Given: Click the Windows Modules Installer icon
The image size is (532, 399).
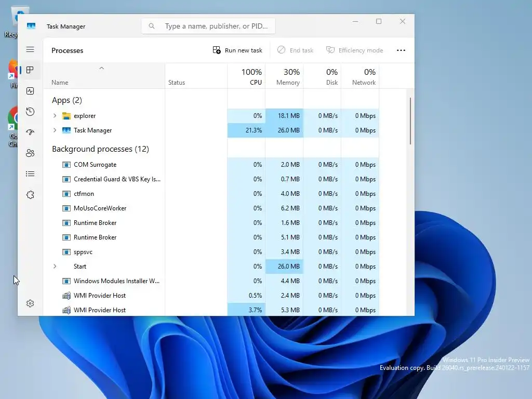Looking at the screenshot, I should click(x=66, y=281).
